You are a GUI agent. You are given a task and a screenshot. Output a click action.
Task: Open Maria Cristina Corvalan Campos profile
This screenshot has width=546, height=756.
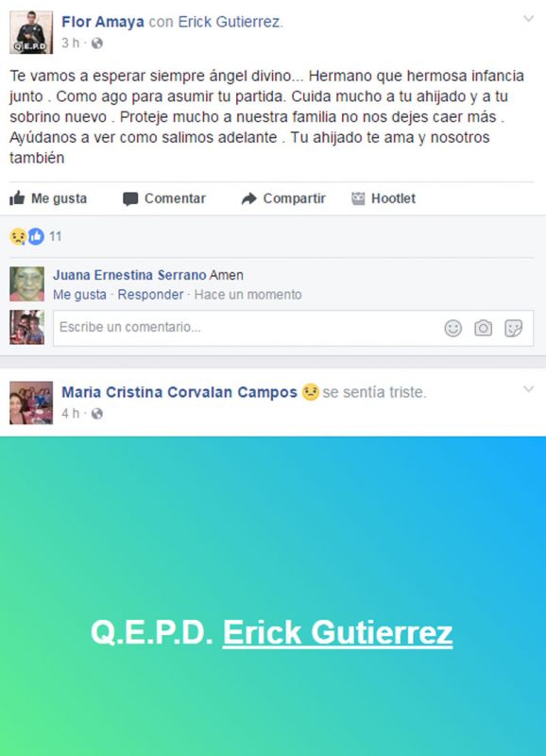coord(179,392)
